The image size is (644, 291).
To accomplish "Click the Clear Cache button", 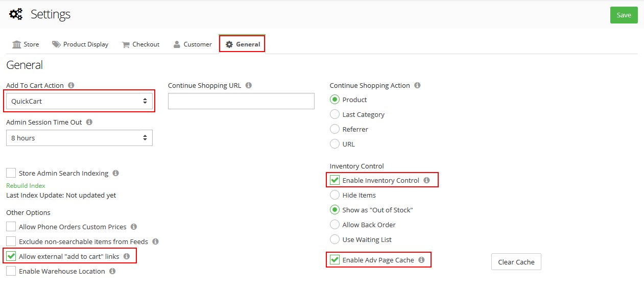I will tap(516, 262).
